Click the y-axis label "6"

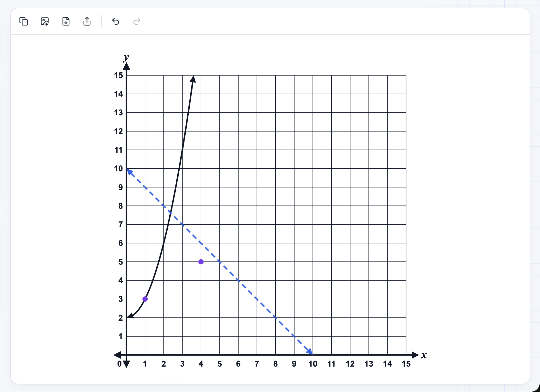pyautogui.click(x=121, y=243)
